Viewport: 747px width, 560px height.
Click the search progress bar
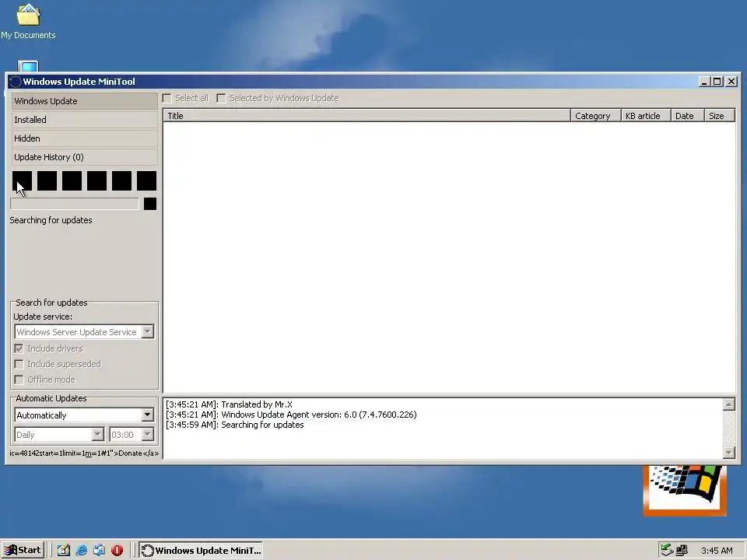click(75, 204)
